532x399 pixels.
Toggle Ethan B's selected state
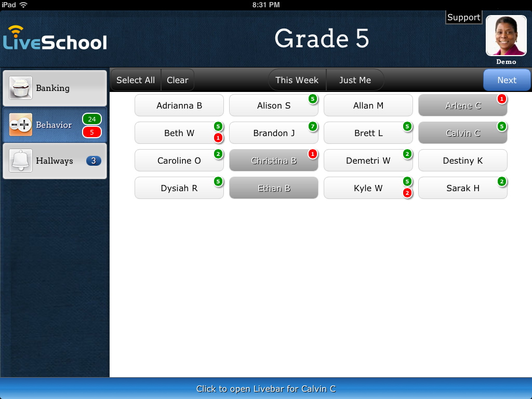(x=273, y=188)
